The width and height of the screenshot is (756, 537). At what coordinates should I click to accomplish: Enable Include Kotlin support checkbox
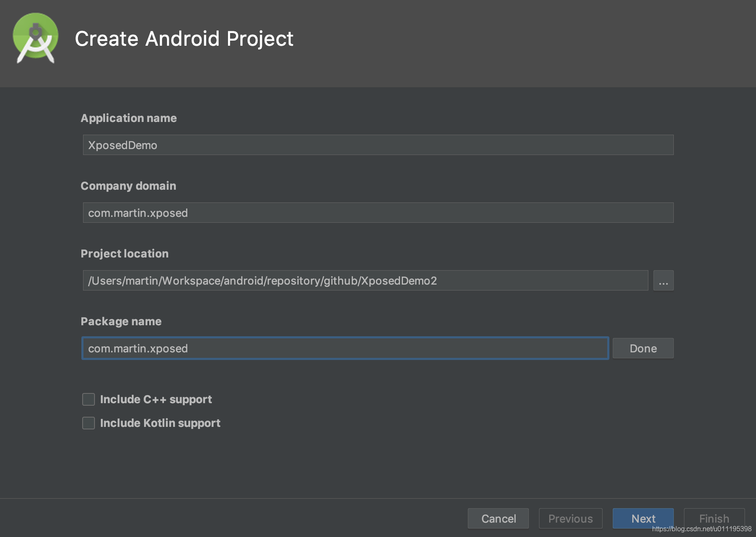coord(89,423)
